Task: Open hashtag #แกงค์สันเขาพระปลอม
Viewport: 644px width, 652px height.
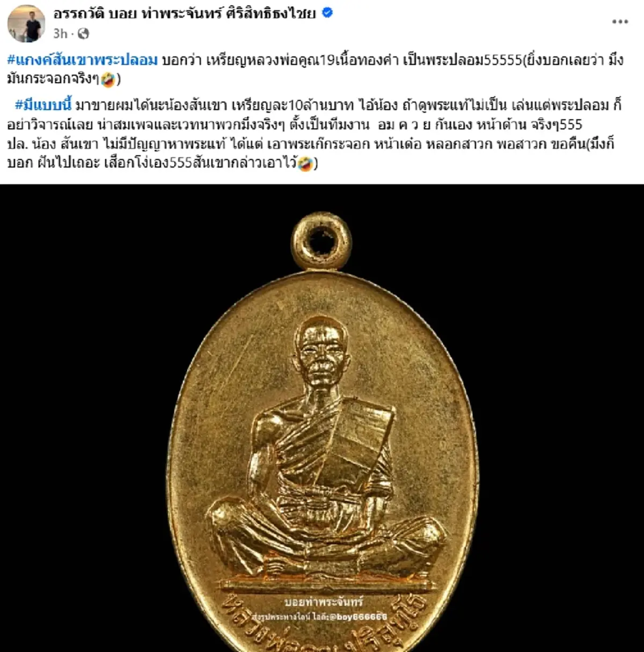Action: [83, 60]
